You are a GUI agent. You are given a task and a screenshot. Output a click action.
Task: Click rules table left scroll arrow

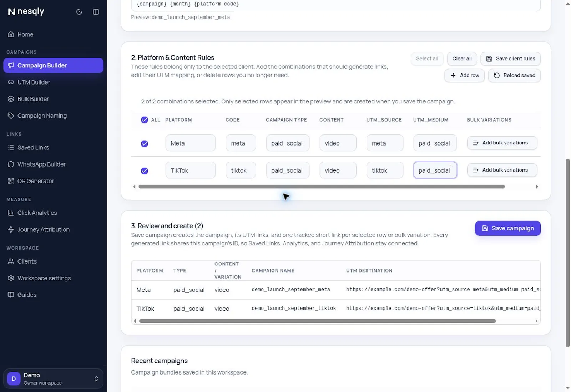(135, 187)
